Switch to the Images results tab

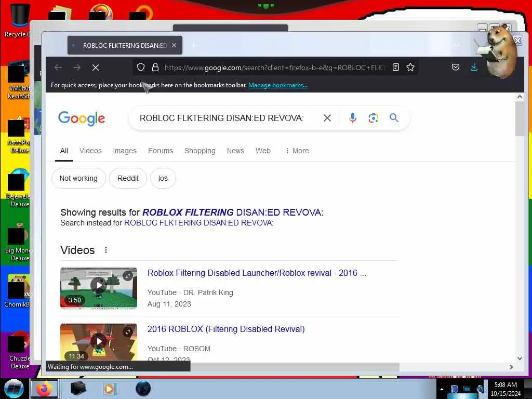(125, 151)
